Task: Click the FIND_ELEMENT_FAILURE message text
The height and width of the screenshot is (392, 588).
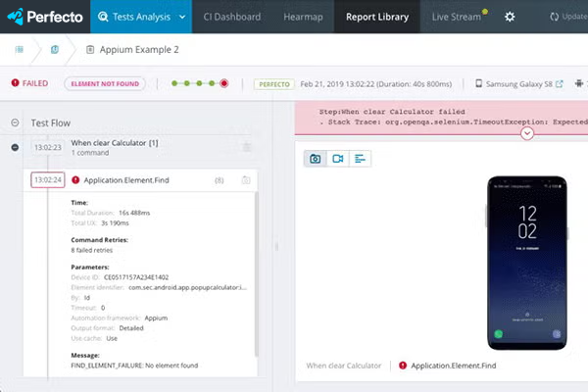Action: coord(134,366)
